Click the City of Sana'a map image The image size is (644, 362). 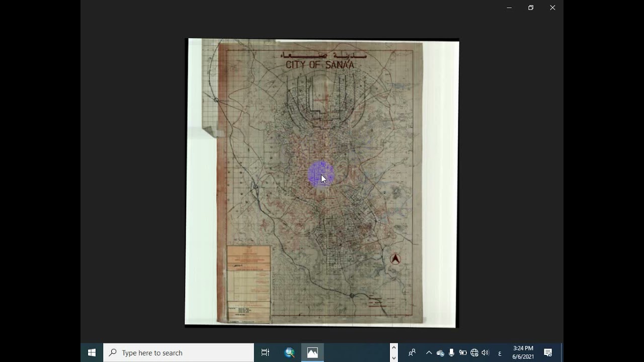322,183
